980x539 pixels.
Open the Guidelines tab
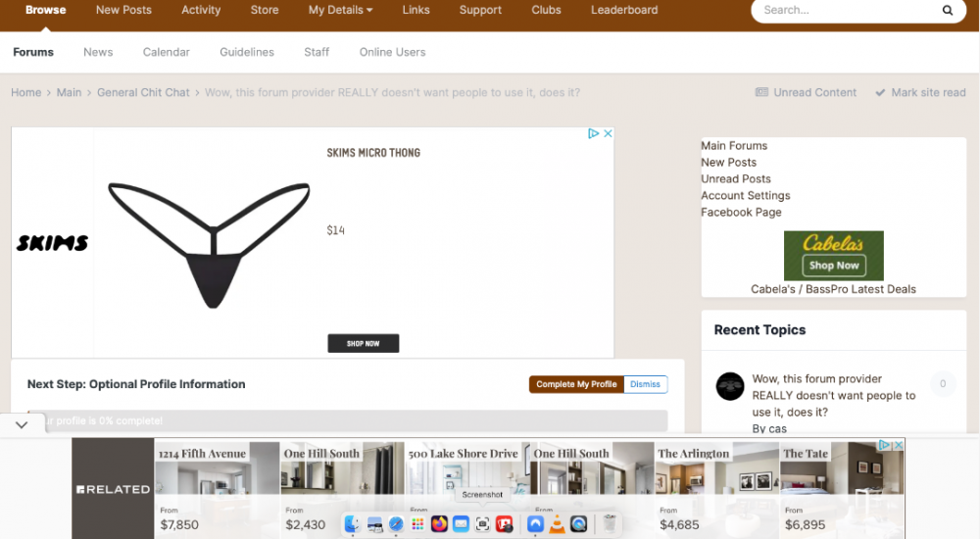(x=247, y=52)
